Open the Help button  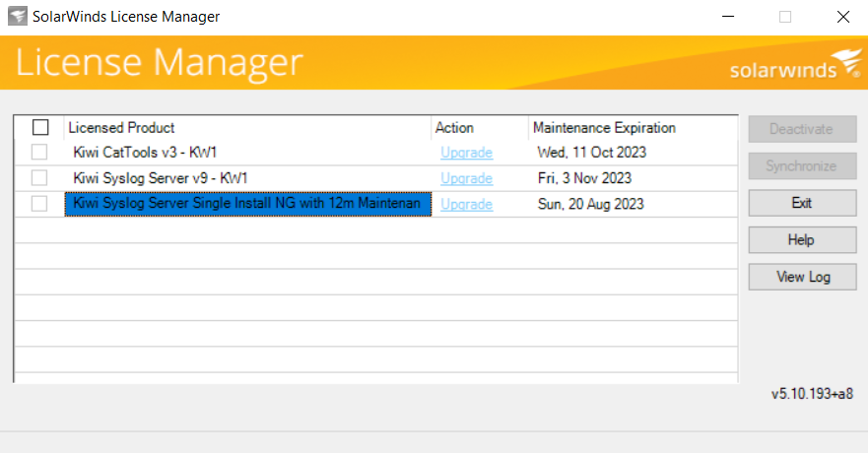tap(802, 240)
